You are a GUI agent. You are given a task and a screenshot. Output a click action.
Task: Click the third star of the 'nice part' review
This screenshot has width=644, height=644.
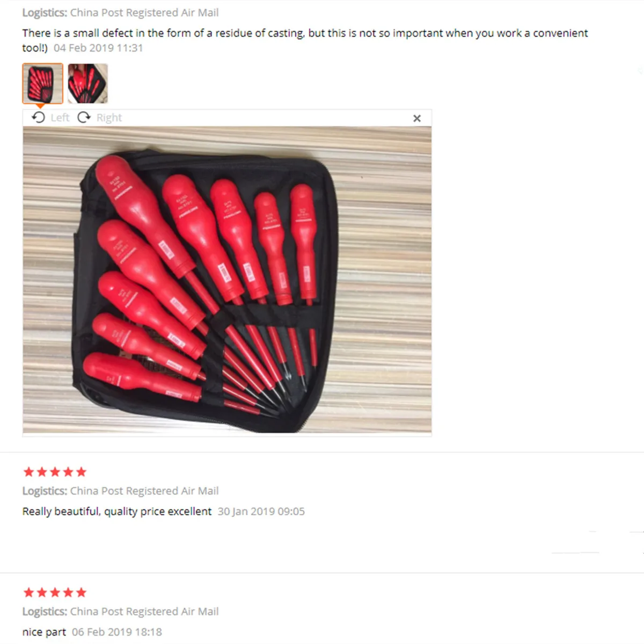tap(55, 592)
